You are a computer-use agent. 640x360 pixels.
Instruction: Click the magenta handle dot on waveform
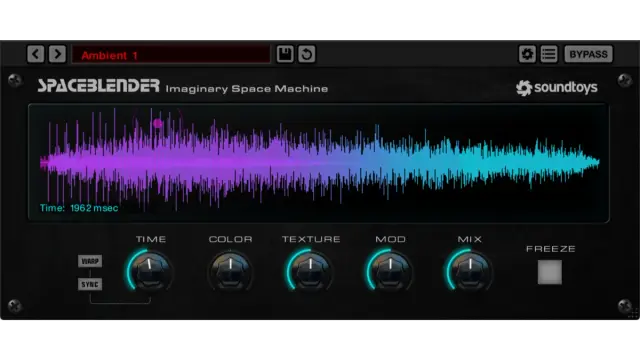point(158,123)
